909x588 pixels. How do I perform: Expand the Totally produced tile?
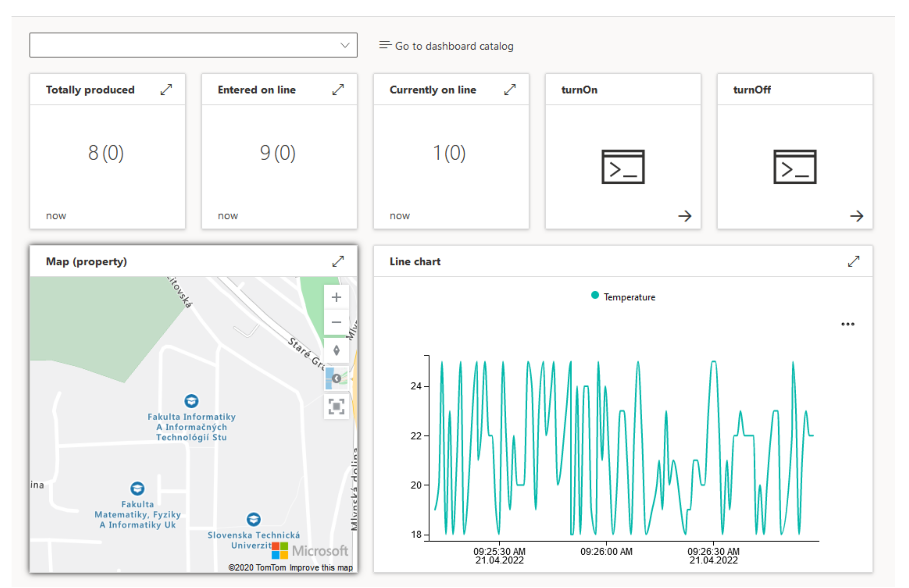166,90
